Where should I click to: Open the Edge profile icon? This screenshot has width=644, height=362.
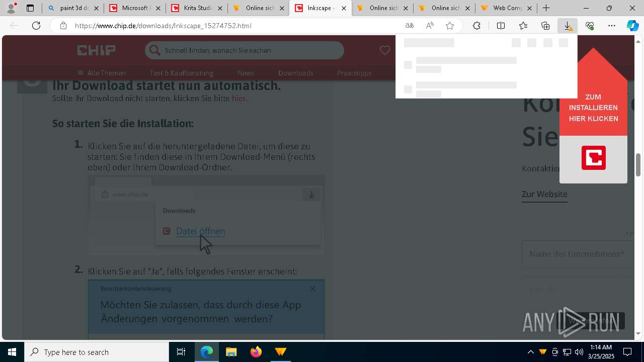[11, 8]
